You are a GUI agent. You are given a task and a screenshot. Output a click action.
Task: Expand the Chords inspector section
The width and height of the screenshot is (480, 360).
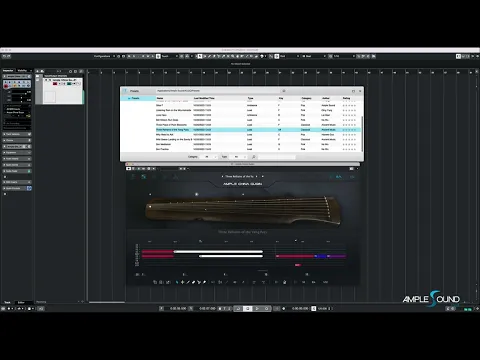[17, 140]
